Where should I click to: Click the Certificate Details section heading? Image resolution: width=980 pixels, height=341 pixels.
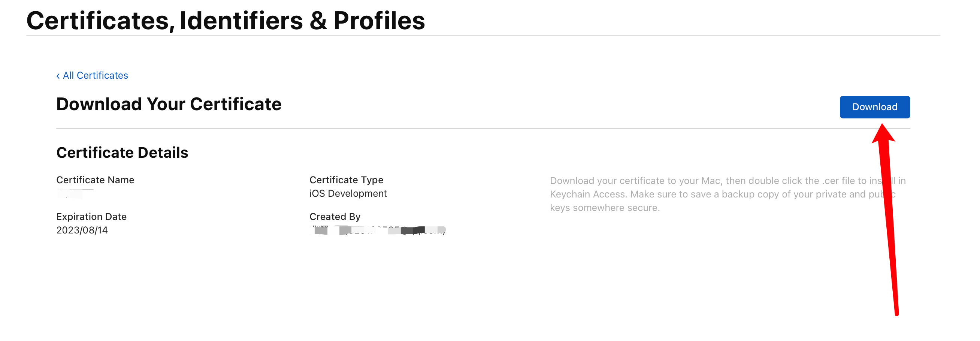coord(122,153)
